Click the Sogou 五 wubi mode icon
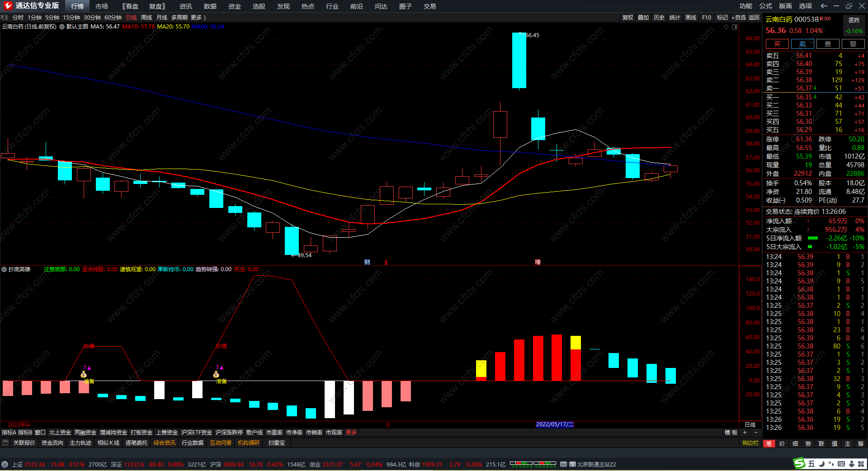This screenshot has height=471, width=868. point(811,464)
